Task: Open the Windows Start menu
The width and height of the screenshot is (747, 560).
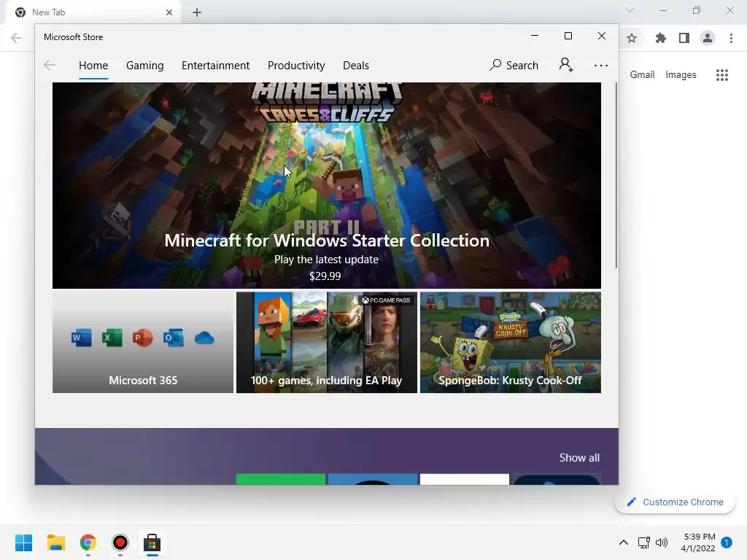Action: pos(24,542)
